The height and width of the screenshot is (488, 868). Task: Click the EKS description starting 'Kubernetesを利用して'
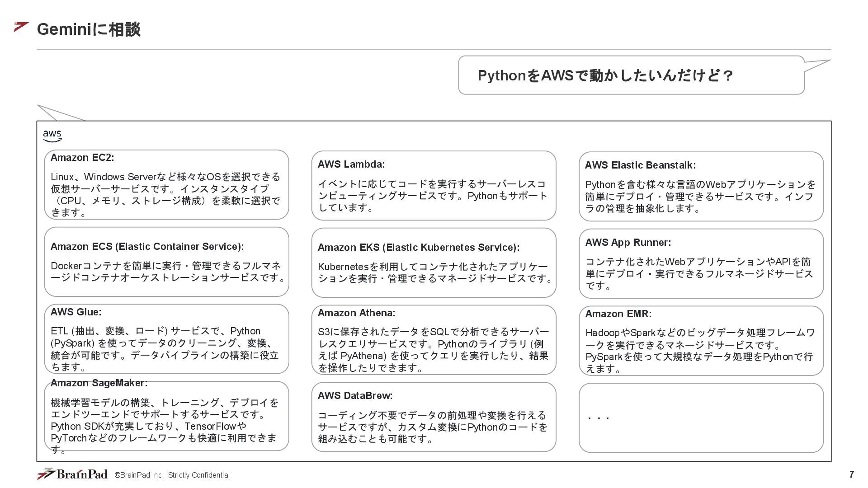tap(435, 272)
